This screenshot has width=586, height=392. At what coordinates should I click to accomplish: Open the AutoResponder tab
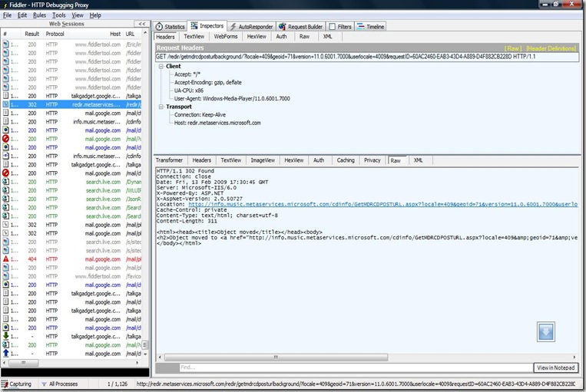point(251,27)
